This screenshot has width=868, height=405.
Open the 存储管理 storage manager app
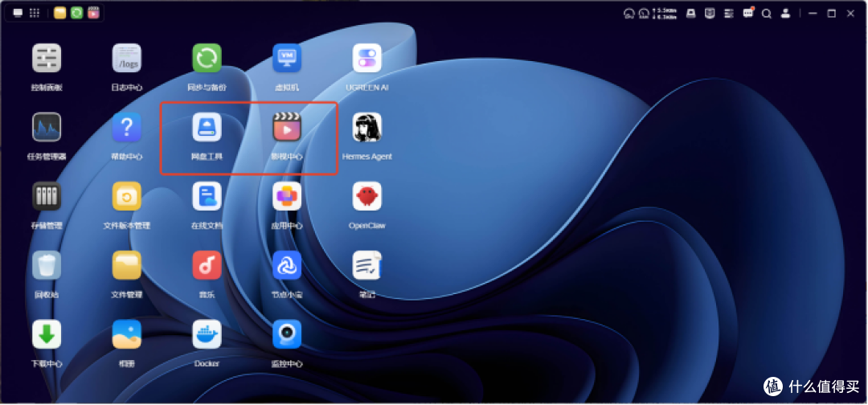(x=47, y=196)
